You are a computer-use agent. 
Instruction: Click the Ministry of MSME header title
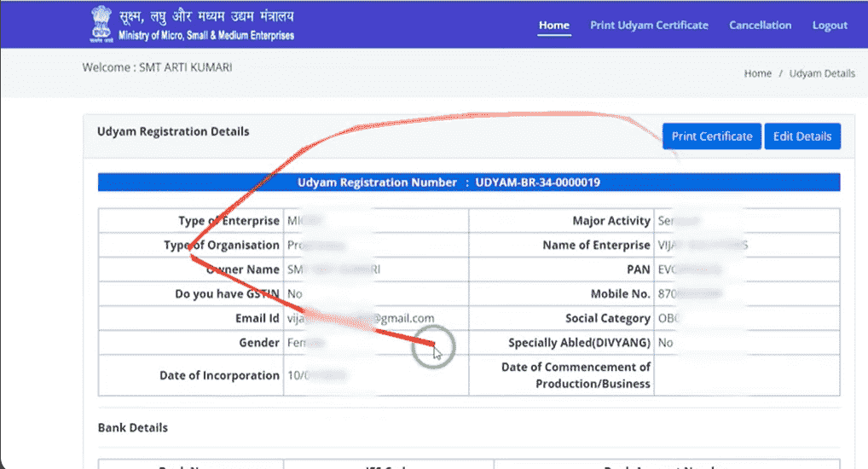tap(205, 26)
